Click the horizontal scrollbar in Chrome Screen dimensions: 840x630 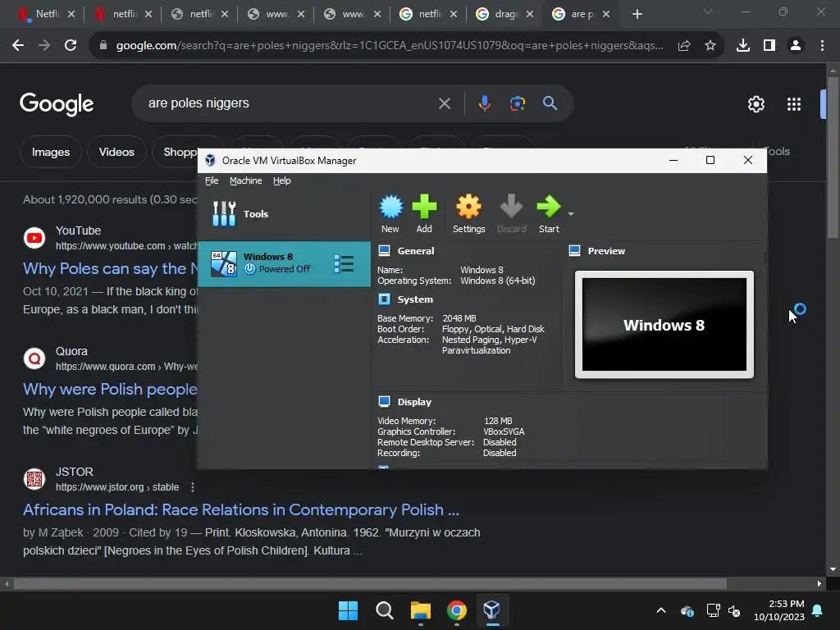[x=370, y=583]
